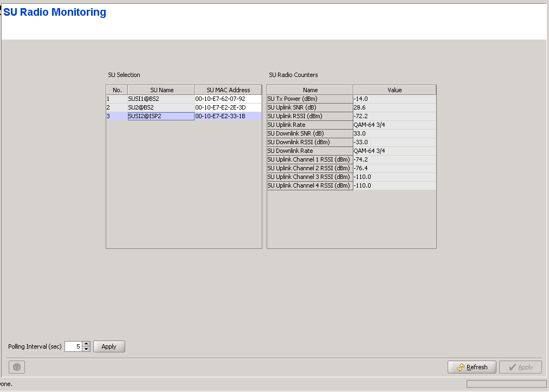The height and width of the screenshot is (392, 549).
Task: Sort by the SU MAC Address header
Action: pos(228,90)
